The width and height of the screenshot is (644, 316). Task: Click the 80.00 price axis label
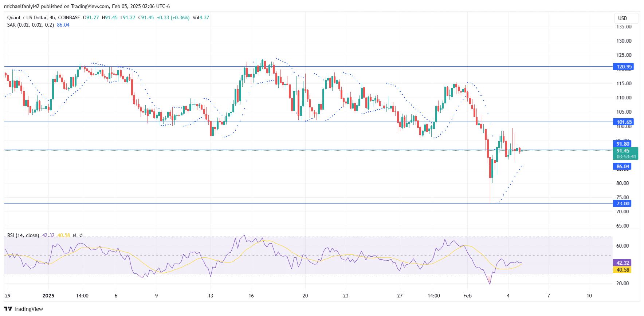(623, 183)
